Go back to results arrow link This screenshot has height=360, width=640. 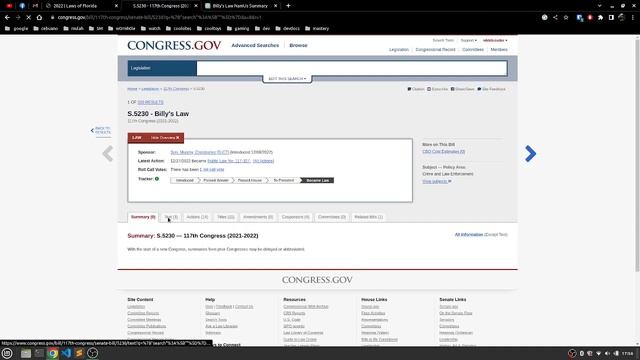[x=100, y=130]
